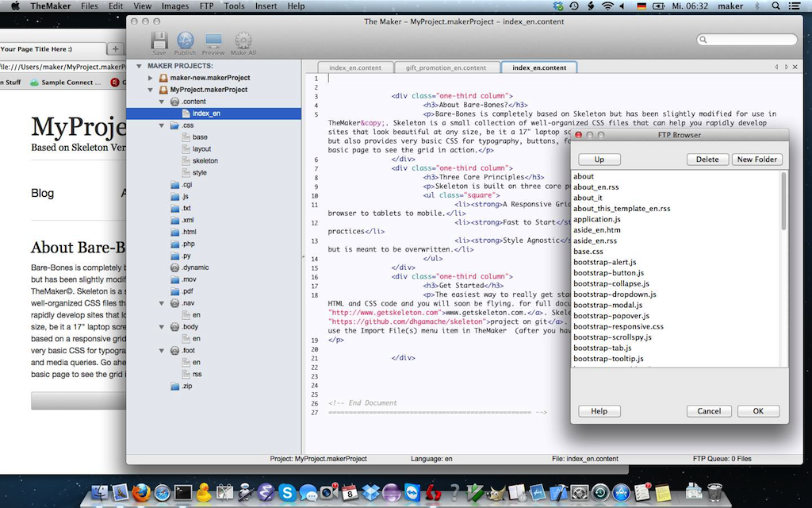Launch Firefox from the Dock
Viewport: 812px width, 508px height.
click(x=141, y=492)
